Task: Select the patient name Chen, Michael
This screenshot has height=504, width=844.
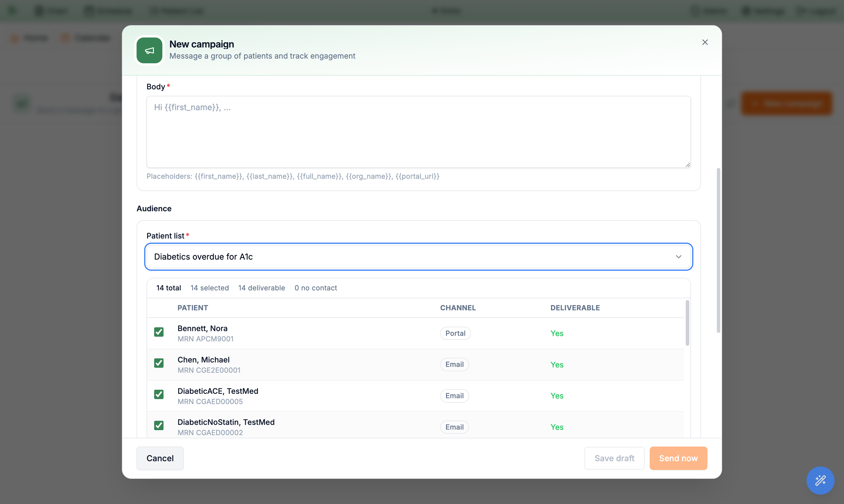Action: [x=203, y=360]
